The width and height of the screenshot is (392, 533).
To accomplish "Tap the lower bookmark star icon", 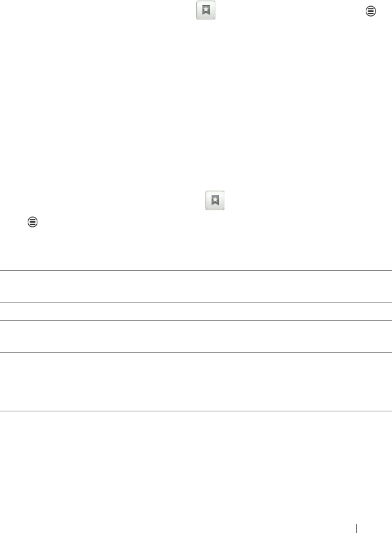I will click(x=215, y=200).
